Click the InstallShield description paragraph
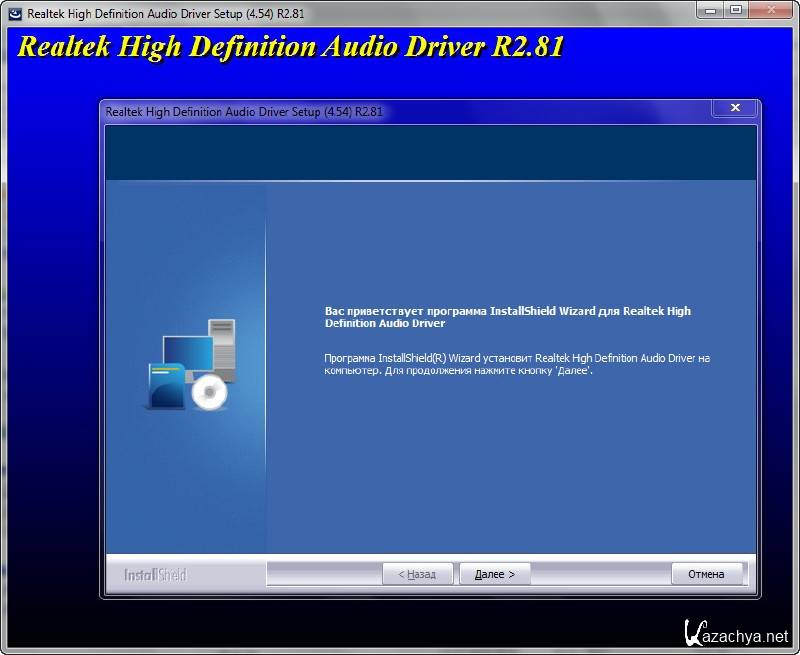The image size is (800, 655). point(516,364)
